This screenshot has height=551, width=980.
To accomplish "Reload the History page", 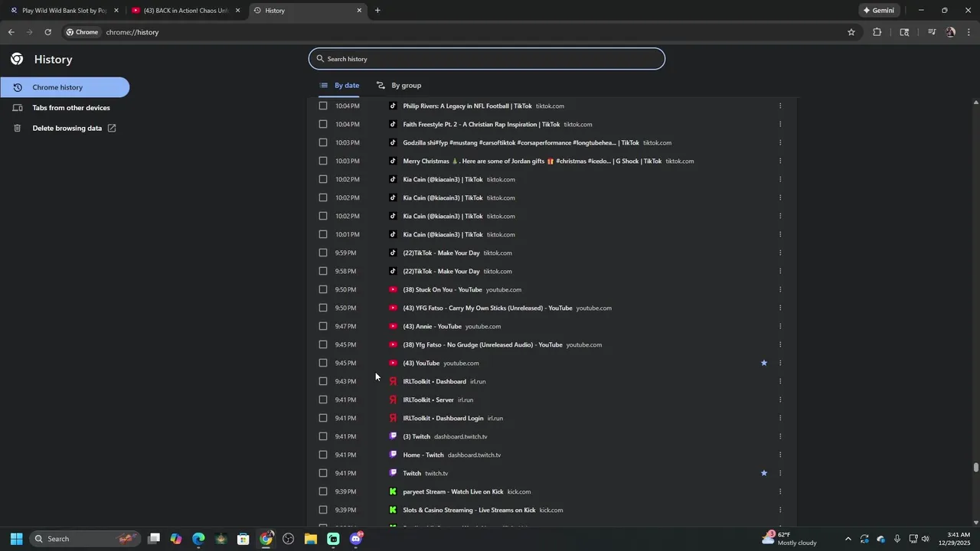I will pyautogui.click(x=47, y=32).
